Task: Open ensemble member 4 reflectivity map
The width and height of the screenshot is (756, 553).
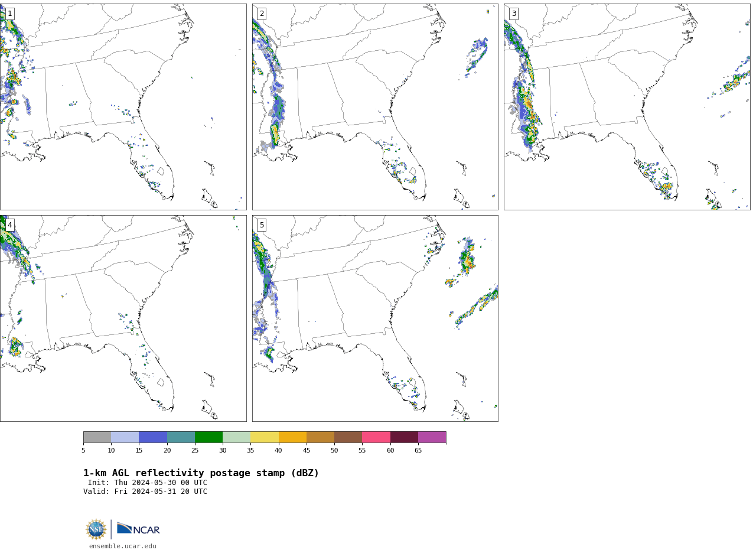Action: [x=123, y=318]
